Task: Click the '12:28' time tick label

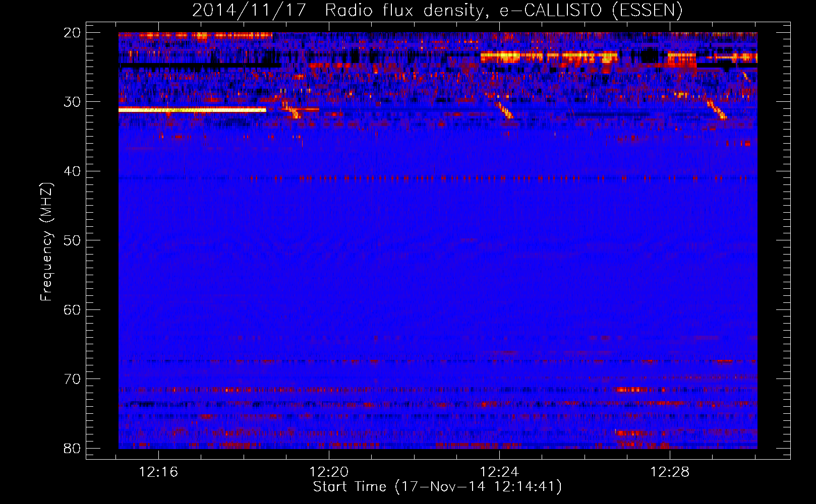Action: pos(670,472)
